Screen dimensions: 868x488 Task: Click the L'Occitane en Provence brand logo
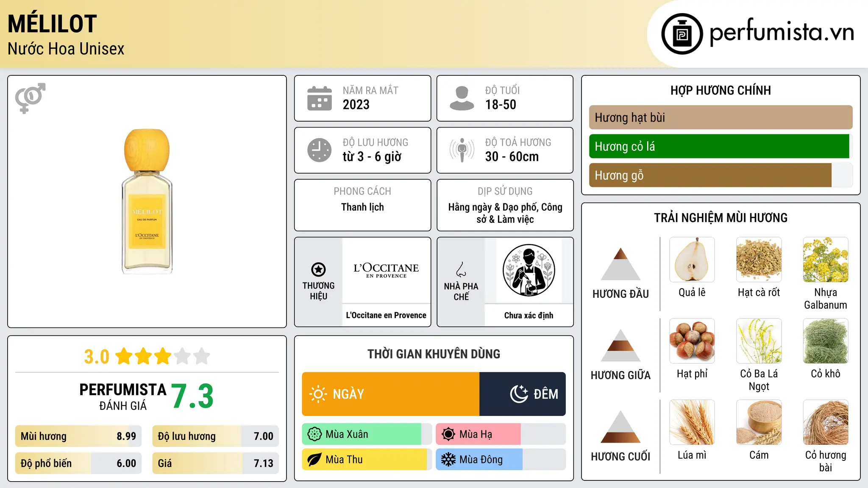386,270
